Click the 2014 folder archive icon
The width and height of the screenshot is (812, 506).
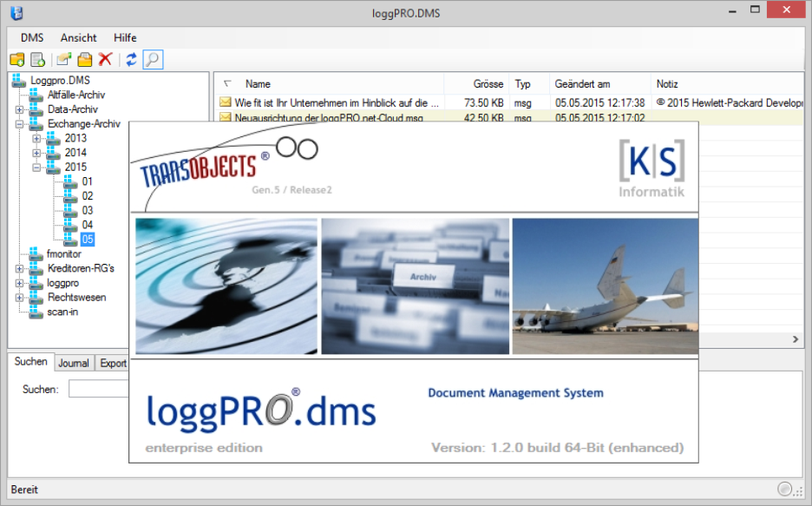coord(53,153)
